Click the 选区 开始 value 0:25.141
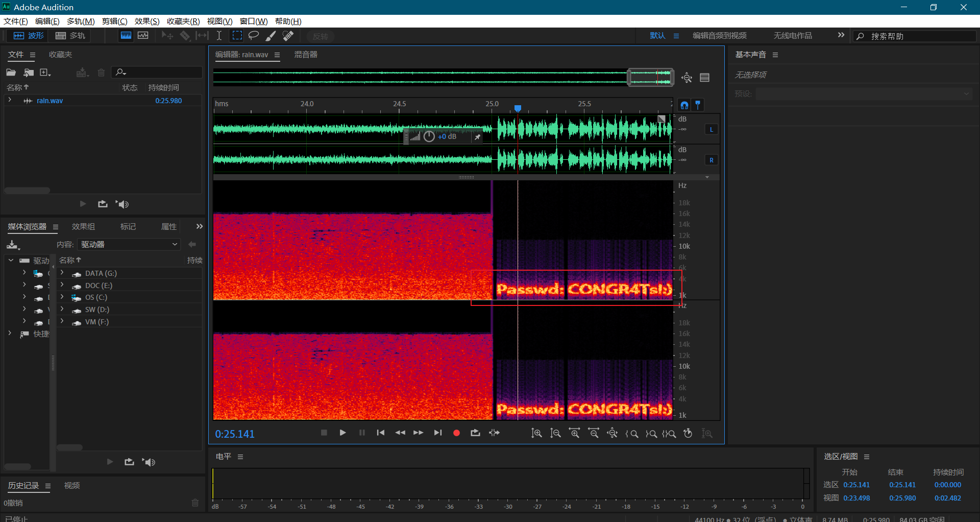This screenshot has height=522, width=980. (856, 485)
